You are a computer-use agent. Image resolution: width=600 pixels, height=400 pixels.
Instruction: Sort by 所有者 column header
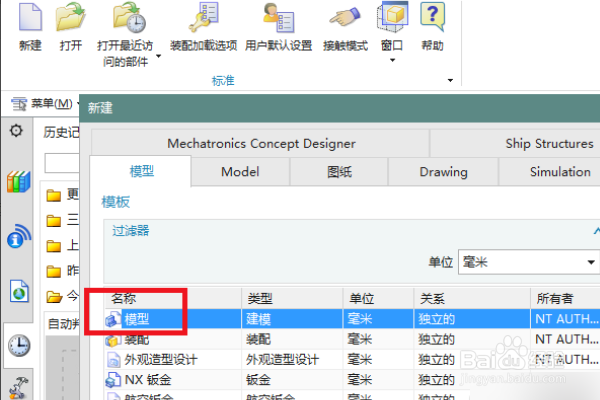click(x=565, y=298)
